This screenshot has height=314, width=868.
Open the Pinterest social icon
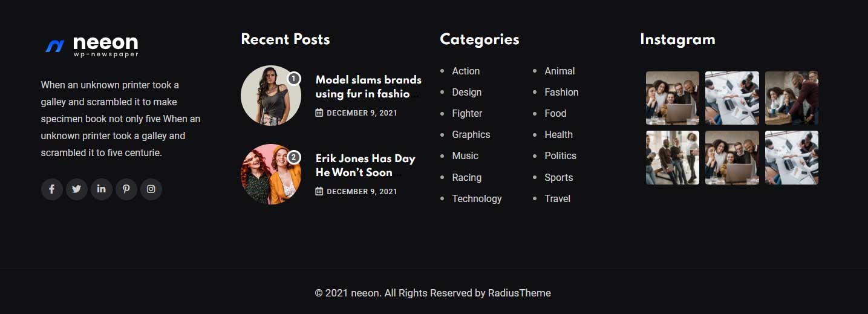pos(126,189)
